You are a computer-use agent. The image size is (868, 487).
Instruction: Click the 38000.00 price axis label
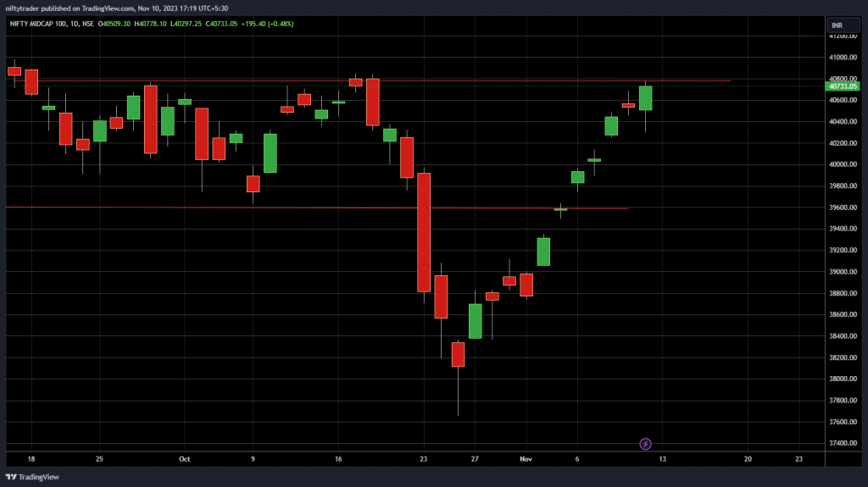tap(843, 379)
